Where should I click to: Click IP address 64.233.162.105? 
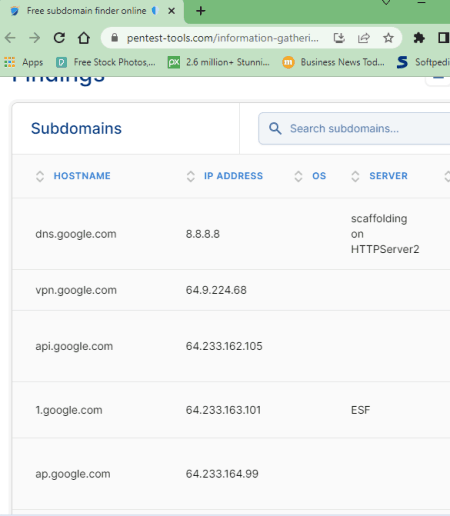224,346
